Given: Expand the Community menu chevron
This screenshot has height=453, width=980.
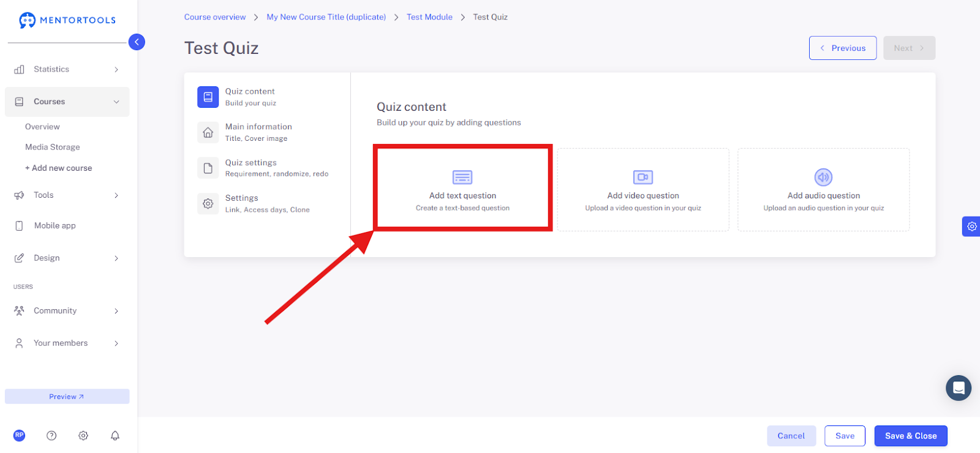Looking at the screenshot, I should pyautogui.click(x=116, y=311).
